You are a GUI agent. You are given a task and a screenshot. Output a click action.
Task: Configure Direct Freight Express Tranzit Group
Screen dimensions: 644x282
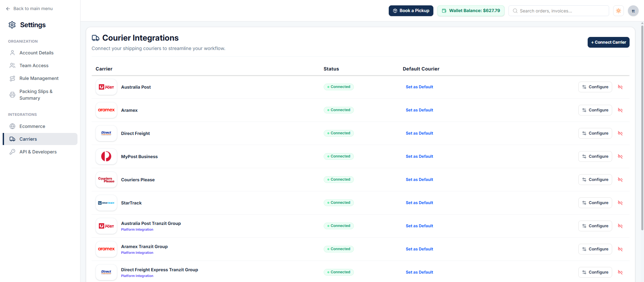[x=595, y=272]
